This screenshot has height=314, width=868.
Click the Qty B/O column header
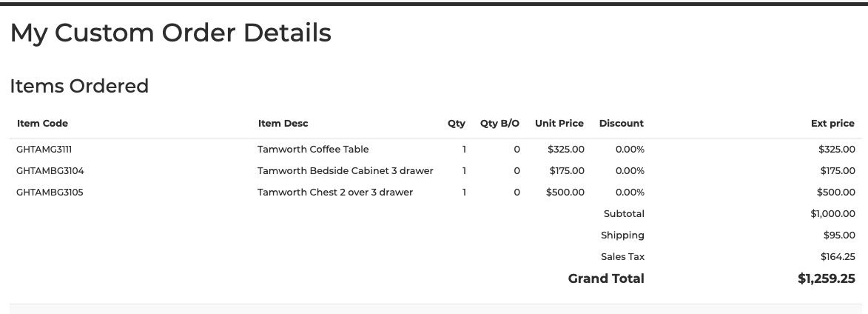tap(500, 124)
